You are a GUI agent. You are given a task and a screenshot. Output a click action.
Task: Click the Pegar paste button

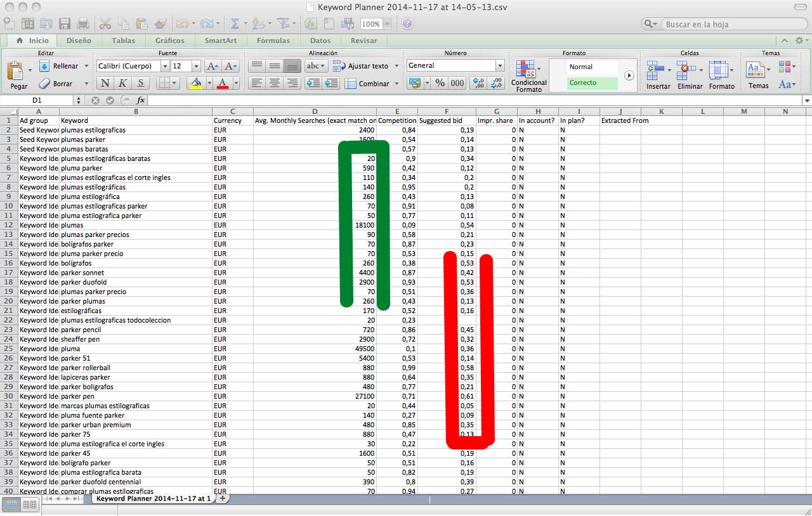point(18,75)
